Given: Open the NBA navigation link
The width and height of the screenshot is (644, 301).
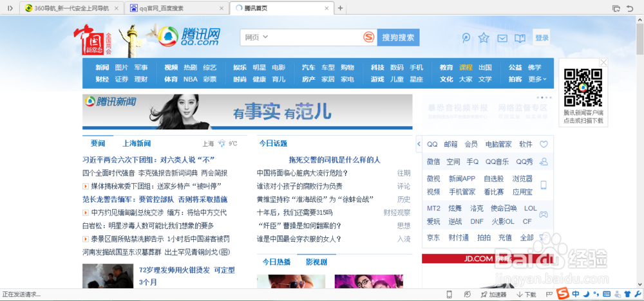Looking at the screenshot, I should (190, 79).
